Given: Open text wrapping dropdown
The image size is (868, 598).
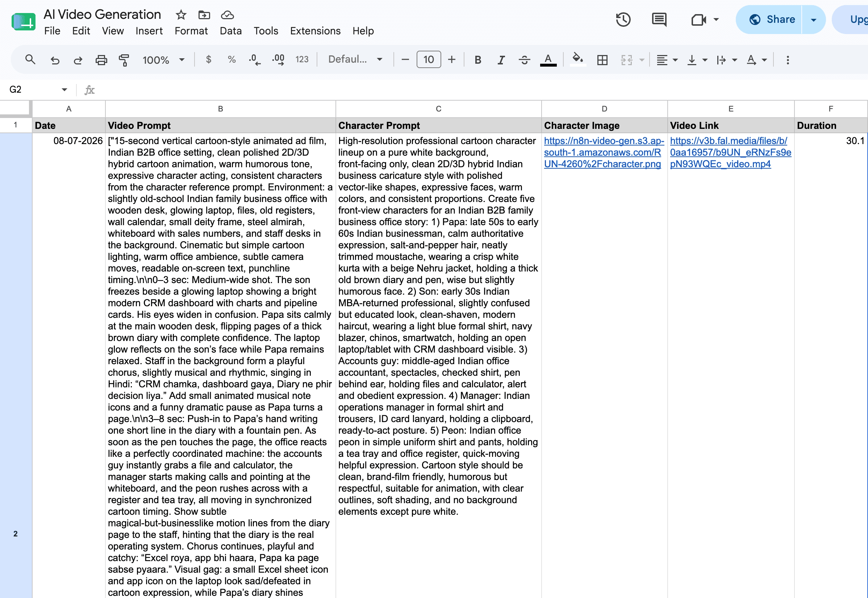Looking at the screenshot, I should (x=727, y=60).
